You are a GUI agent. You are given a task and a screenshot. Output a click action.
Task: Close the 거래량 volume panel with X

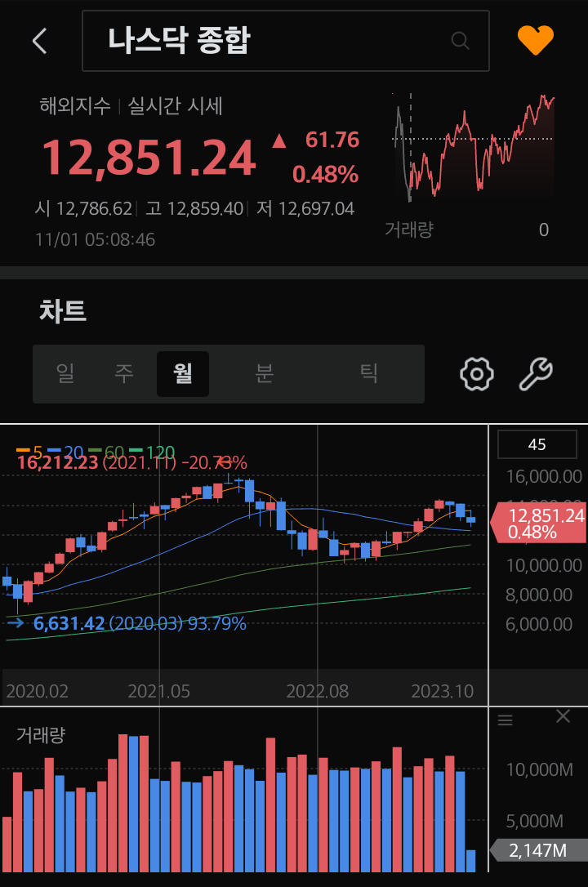pos(563,717)
